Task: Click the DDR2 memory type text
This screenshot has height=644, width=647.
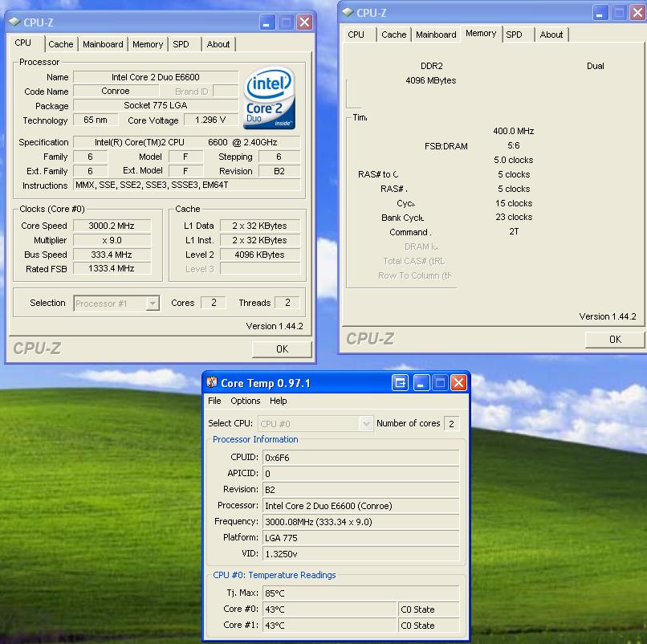Action: (x=432, y=66)
